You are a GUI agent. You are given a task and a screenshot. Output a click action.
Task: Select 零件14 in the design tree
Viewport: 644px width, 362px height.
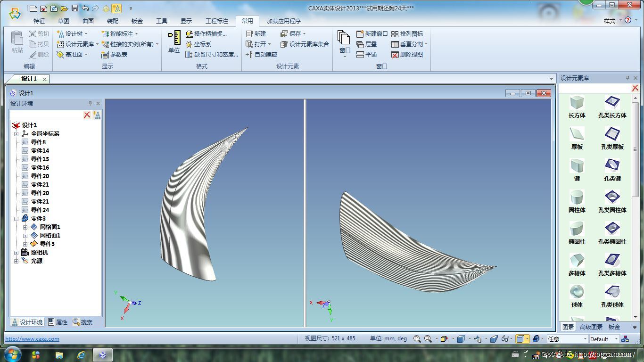[x=40, y=151]
